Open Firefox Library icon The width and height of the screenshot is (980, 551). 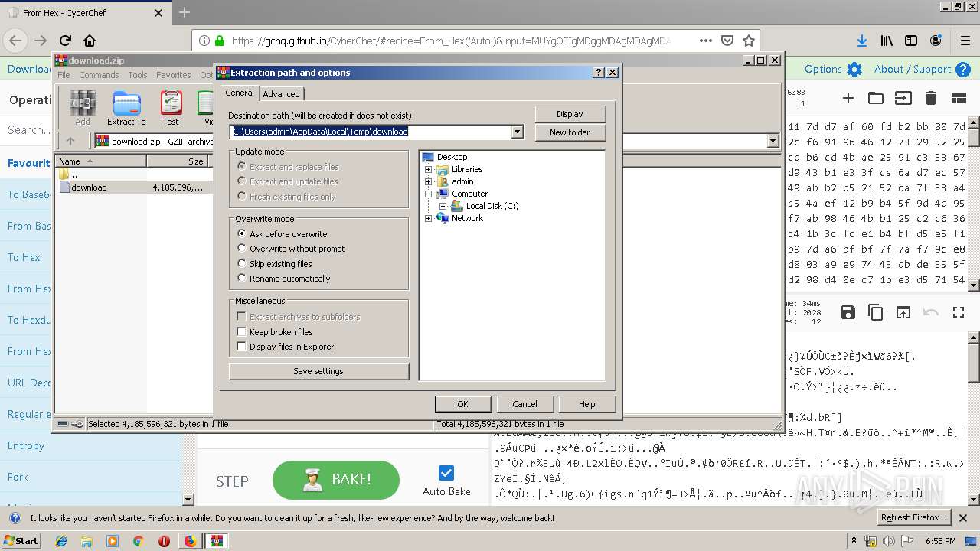[x=887, y=41]
